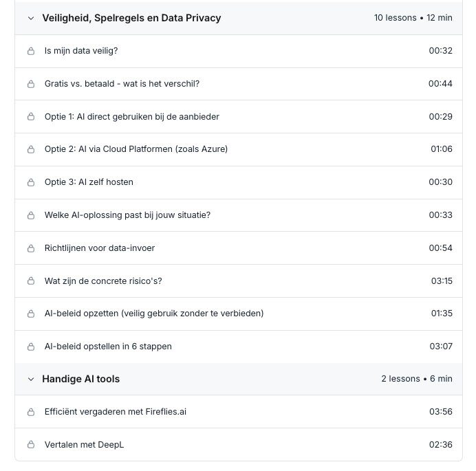Click the 02:36 duration for DeepL lesson
Viewport: 476px width, 471px height.
(441, 445)
